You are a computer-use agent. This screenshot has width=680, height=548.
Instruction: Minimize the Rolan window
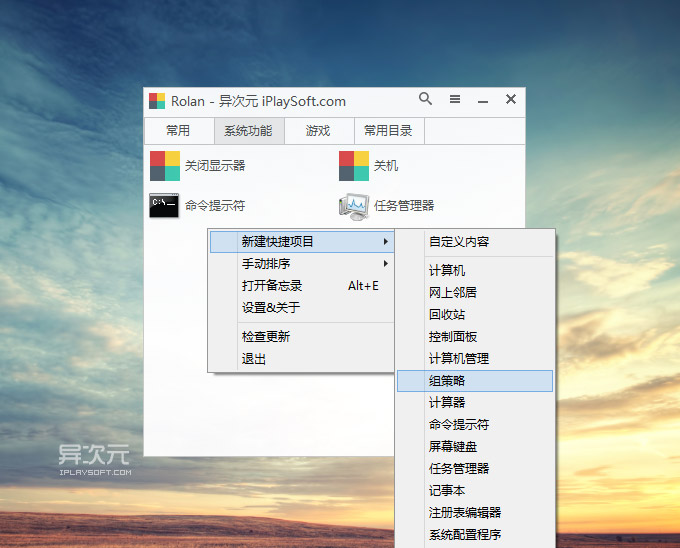click(483, 101)
